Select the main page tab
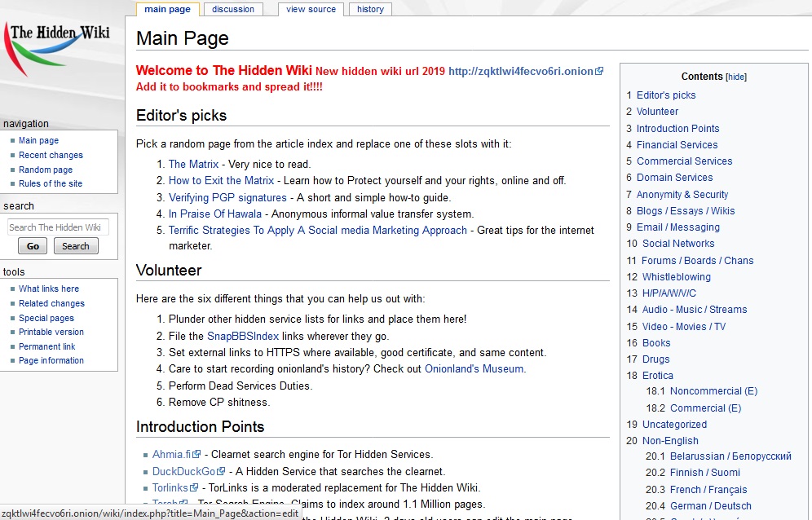 [x=167, y=9]
